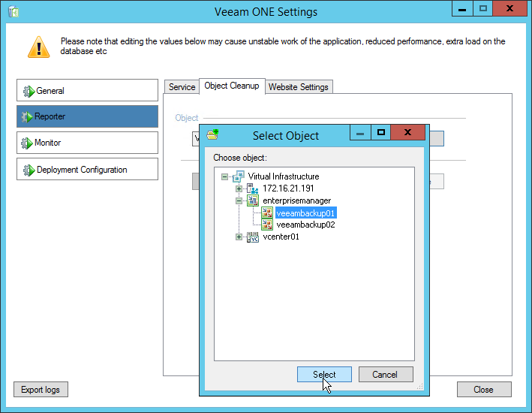Image resolution: width=532 pixels, height=413 pixels.
Task: Click the yellow warning triangle icon
Action: click(x=39, y=47)
